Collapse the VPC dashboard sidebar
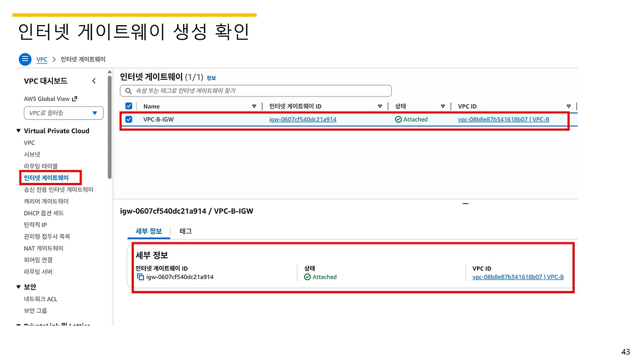Viewport: 644px width, 362px height. [x=94, y=81]
